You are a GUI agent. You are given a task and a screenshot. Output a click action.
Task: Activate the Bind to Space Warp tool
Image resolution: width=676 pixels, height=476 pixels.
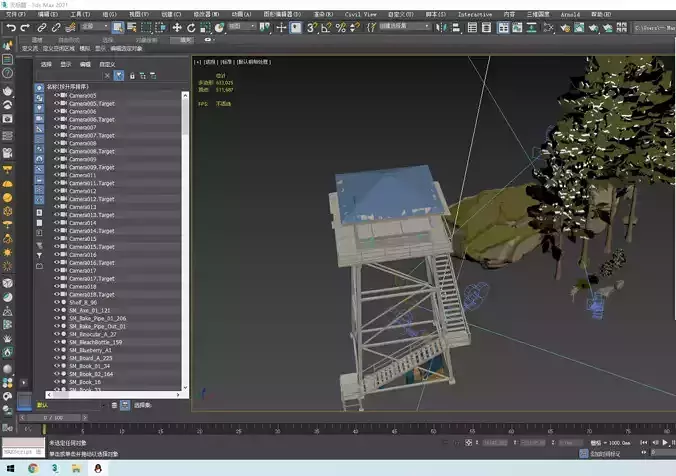pos(70,28)
